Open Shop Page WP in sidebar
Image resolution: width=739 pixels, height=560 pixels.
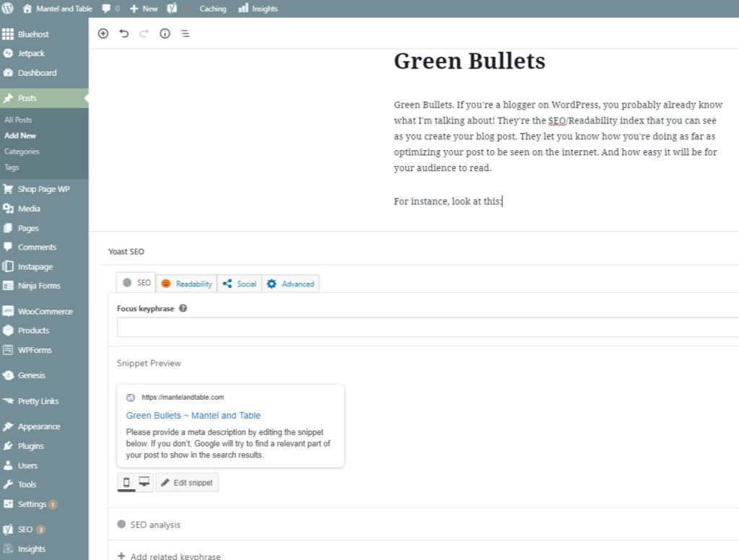click(x=44, y=189)
